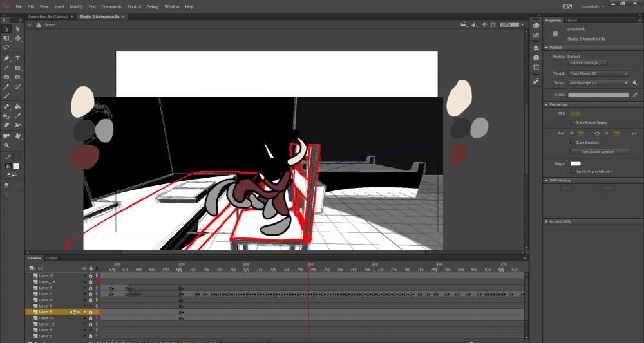Select the Oval tool
Screen dimensions: 644x343
point(6,77)
